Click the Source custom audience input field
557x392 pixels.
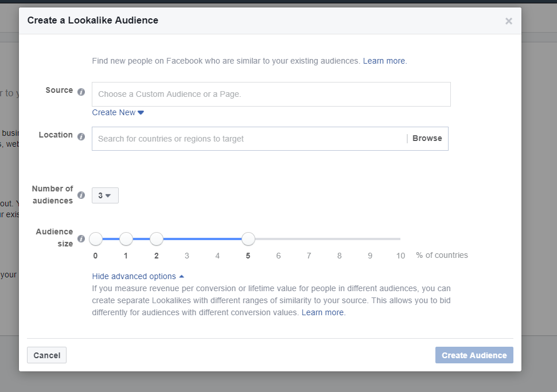click(x=271, y=94)
